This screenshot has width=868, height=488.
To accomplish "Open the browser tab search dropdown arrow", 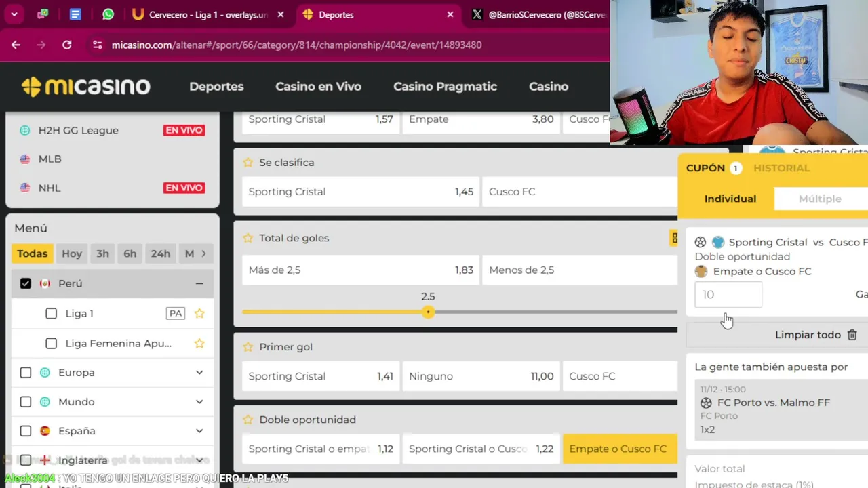I will pyautogui.click(x=14, y=14).
